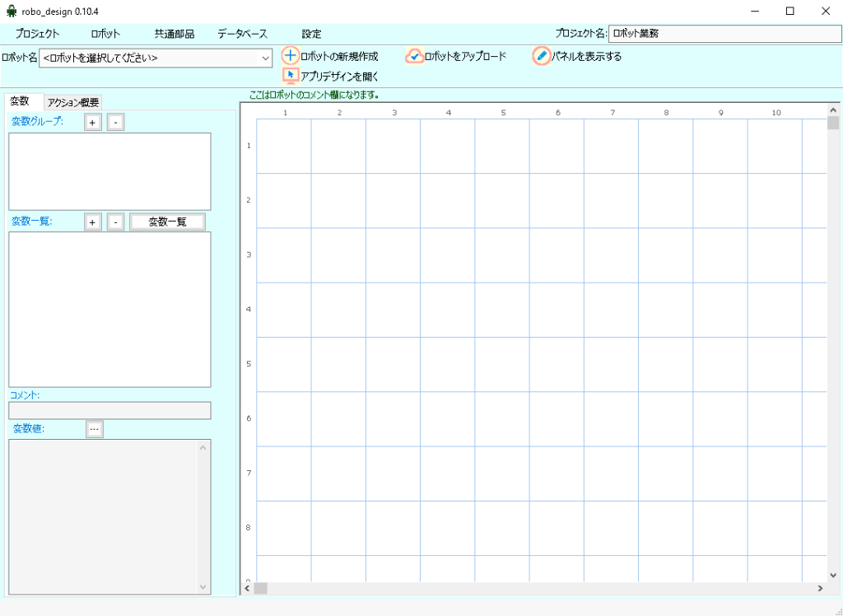The height and width of the screenshot is (616, 843).
Task: Click the robot upload cloud icon
Action: [x=414, y=56]
